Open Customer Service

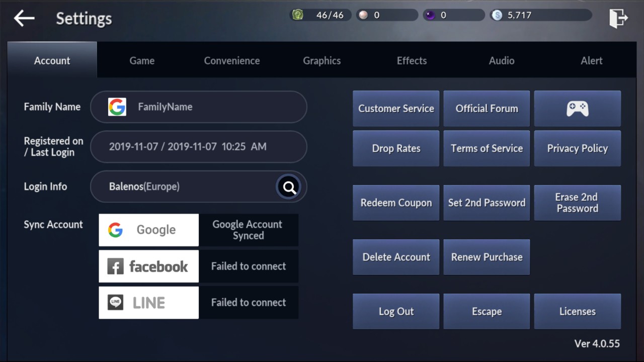(396, 109)
